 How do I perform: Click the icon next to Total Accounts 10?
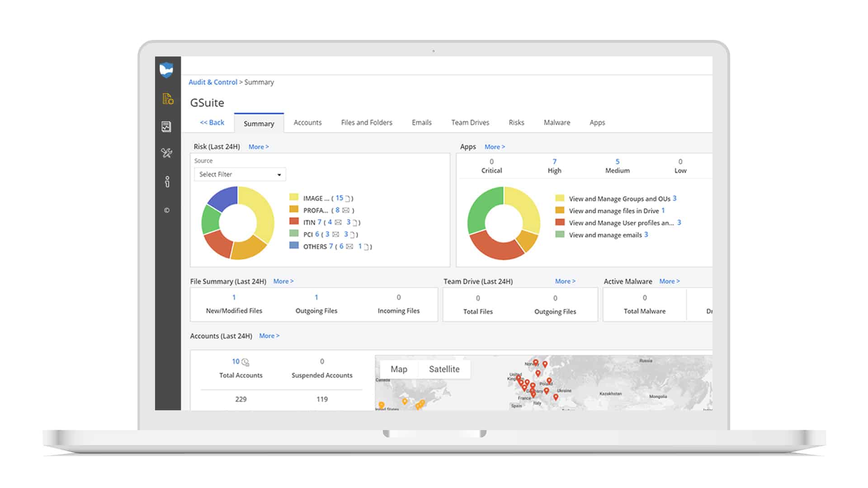(x=245, y=362)
